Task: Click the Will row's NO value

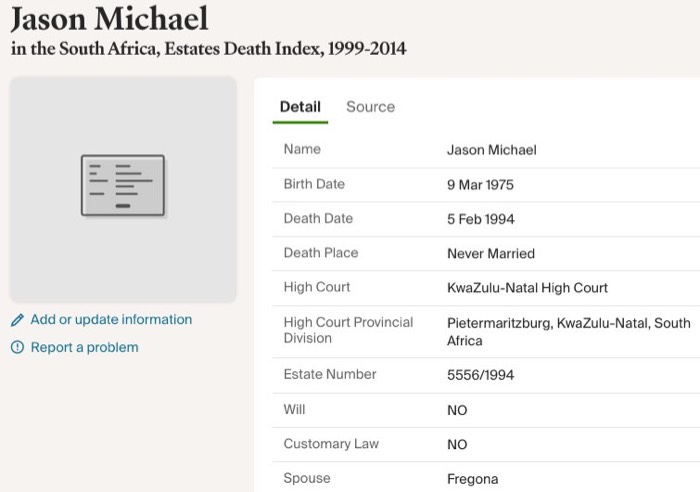Action: click(457, 410)
